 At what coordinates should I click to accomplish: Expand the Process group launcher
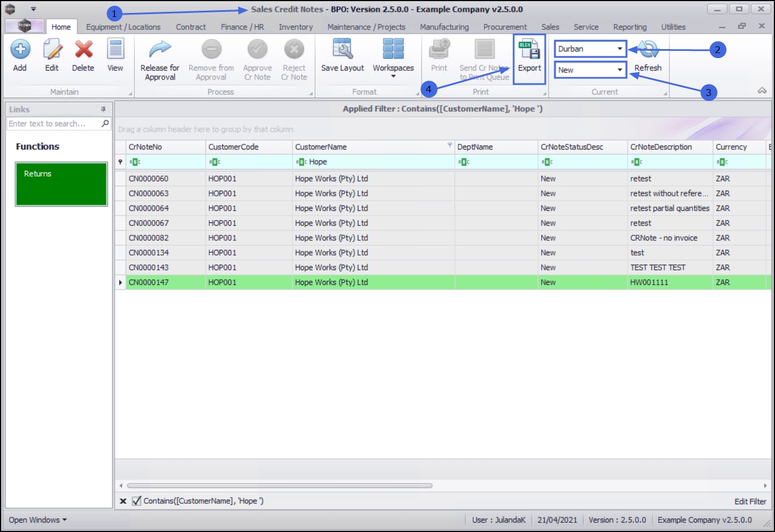(x=311, y=94)
